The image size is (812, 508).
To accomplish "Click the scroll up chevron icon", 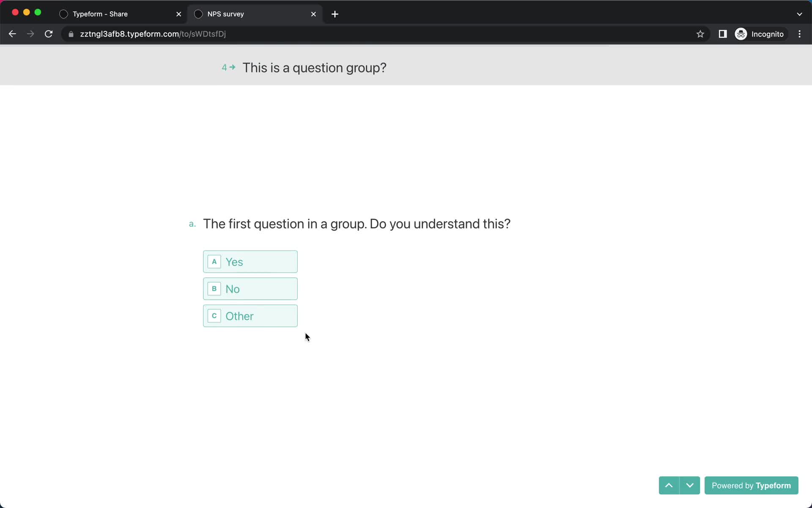I will [669, 485].
